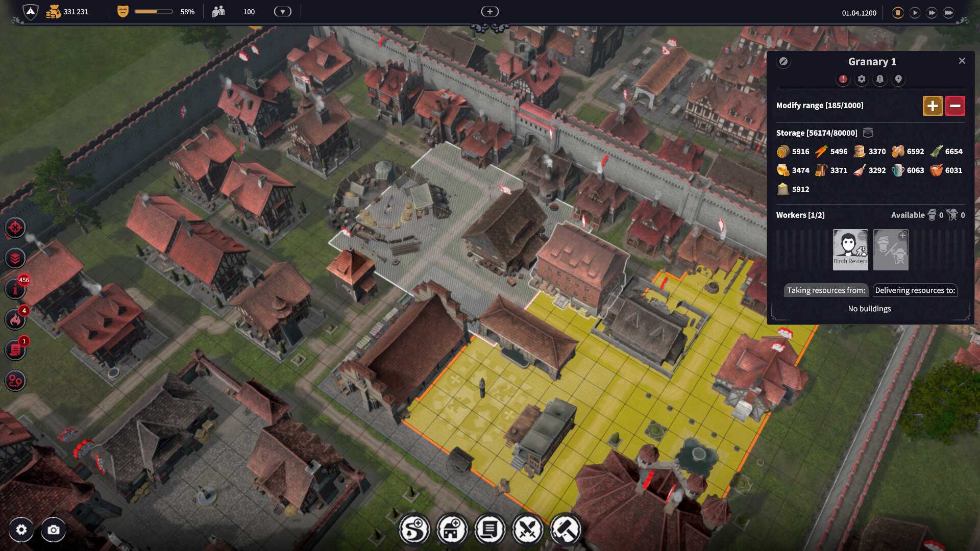The height and width of the screenshot is (551, 980).
Task: Open the objectives target icon in left sidebar
Action: (x=15, y=228)
